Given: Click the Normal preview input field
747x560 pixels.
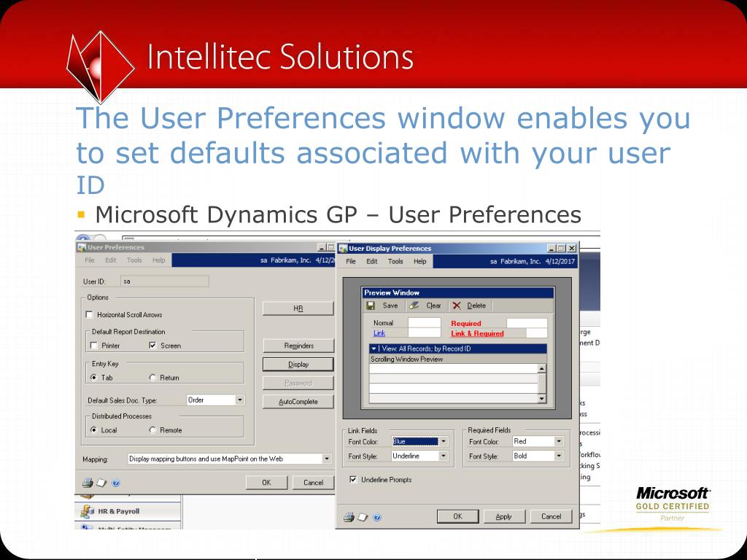Looking at the screenshot, I should (x=424, y=322).
